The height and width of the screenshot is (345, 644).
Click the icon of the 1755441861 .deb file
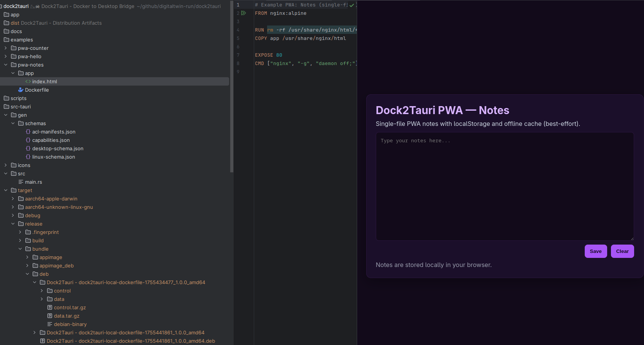pos(43,341)
